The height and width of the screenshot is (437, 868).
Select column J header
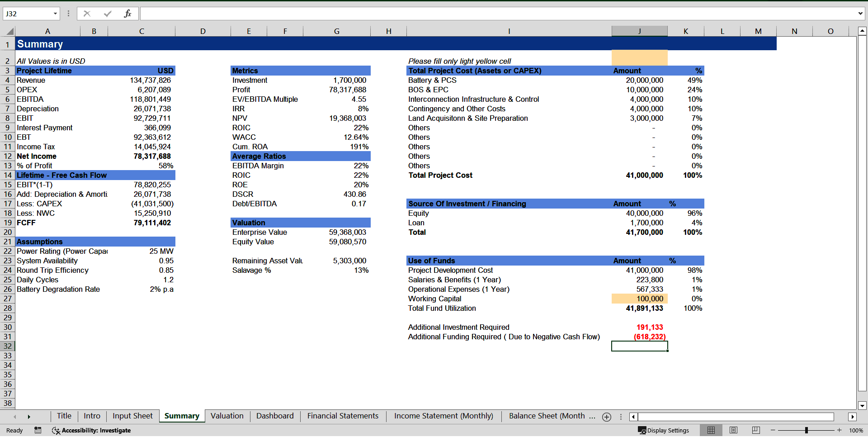tap(639, 31)
